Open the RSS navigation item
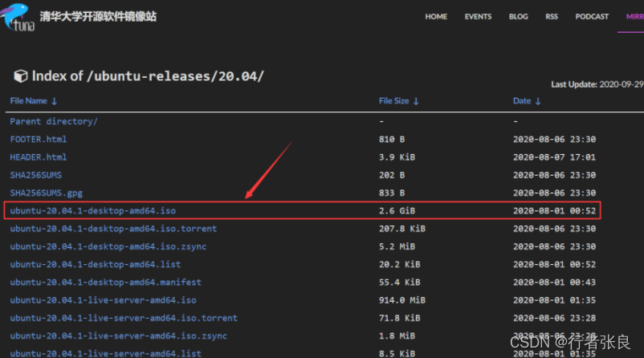The height and width of the screenshot is (358, 644). pos(552,16)
